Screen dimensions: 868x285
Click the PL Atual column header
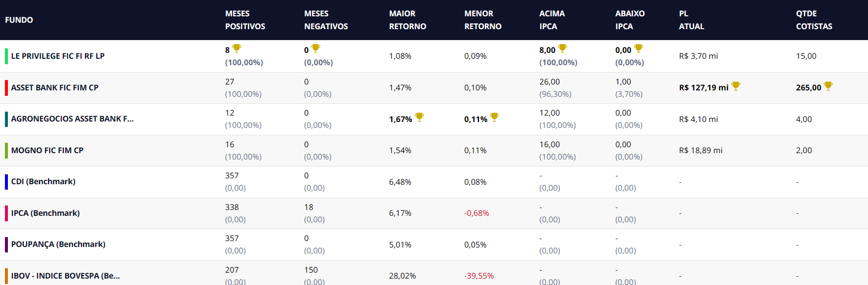coord(691,20)
